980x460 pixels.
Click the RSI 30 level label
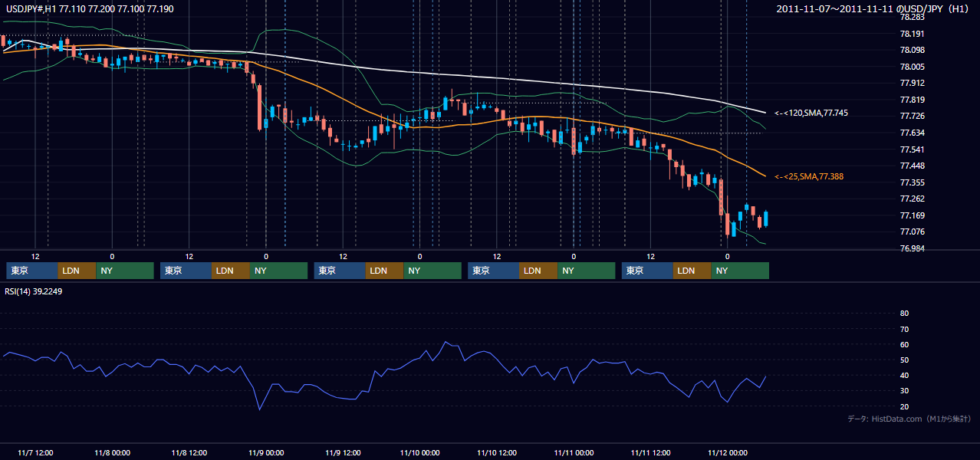(x=904, y=391)
